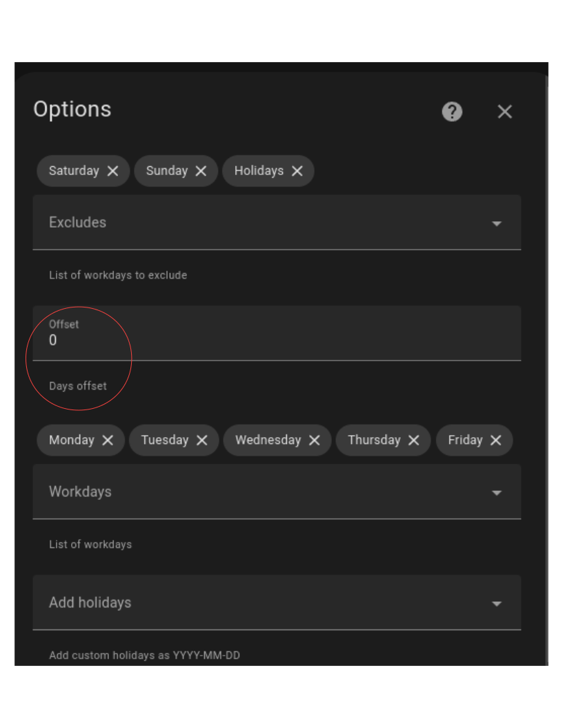Select the Monday workday chip
The height and width of the screenshot is (728, 563).
tap(72, 440)
